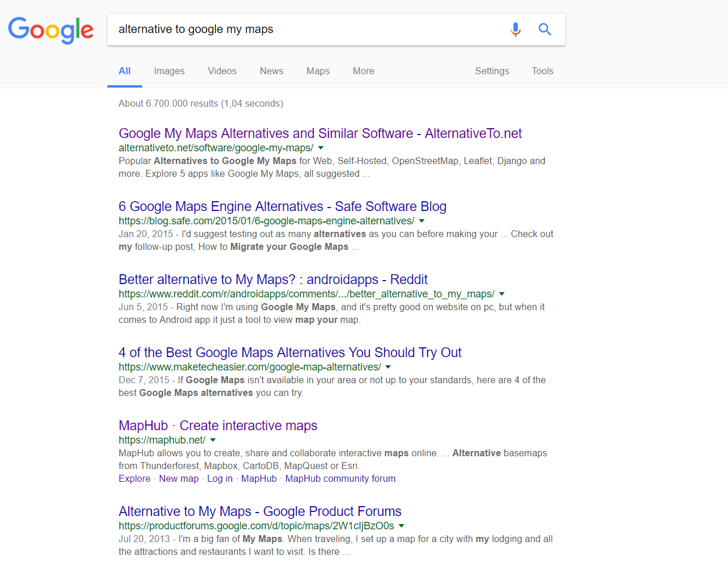Open MapHub Create interactive maps result
Viewport: 728px width, 567px height.
218,426
